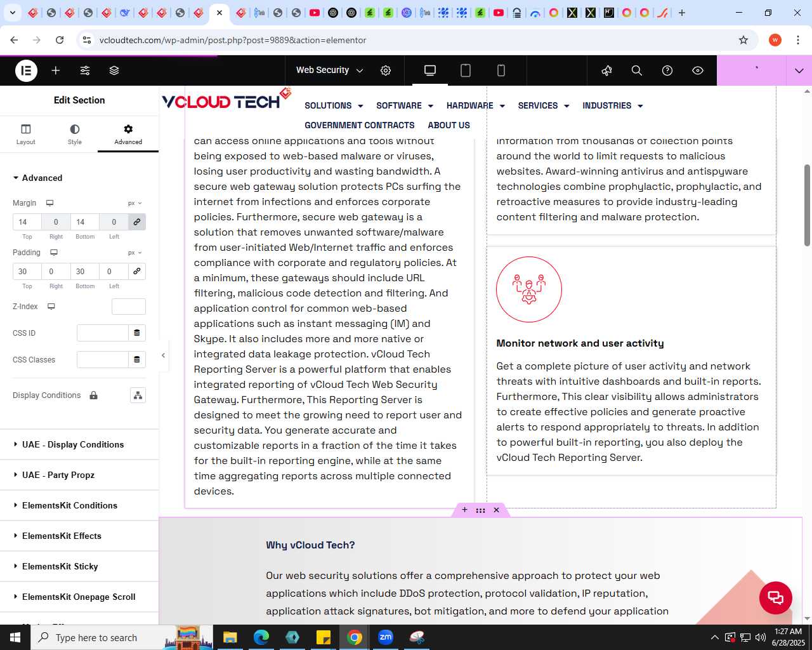Viewport: 812px width, 650px height.
Task: Open the SERVICES menu
Action: coord(544,106)
